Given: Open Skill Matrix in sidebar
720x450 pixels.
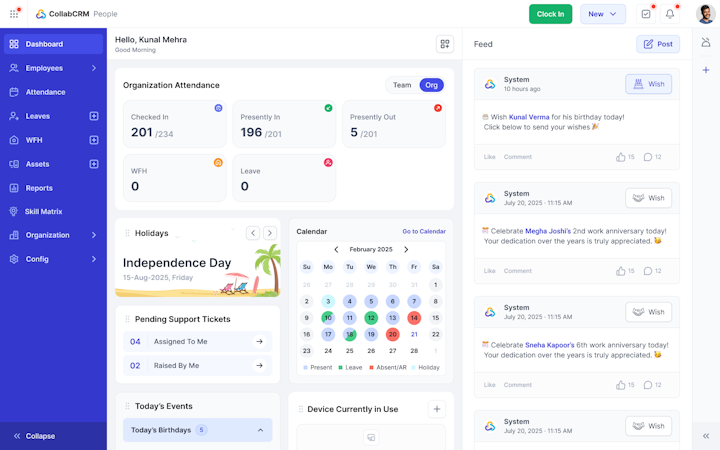Looking at the screenshot, I should coord(53,211).
